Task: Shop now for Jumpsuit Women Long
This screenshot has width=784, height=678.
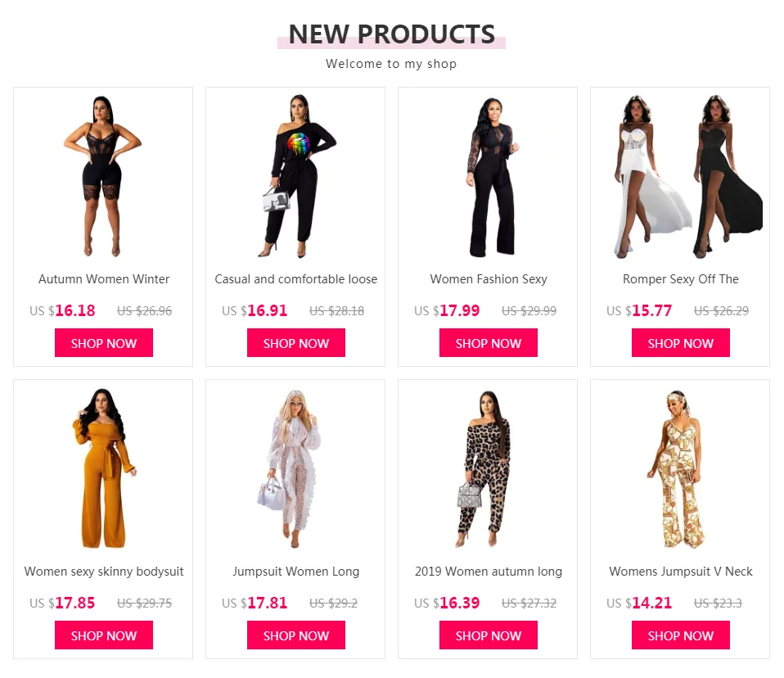Action: click(296, 635)
